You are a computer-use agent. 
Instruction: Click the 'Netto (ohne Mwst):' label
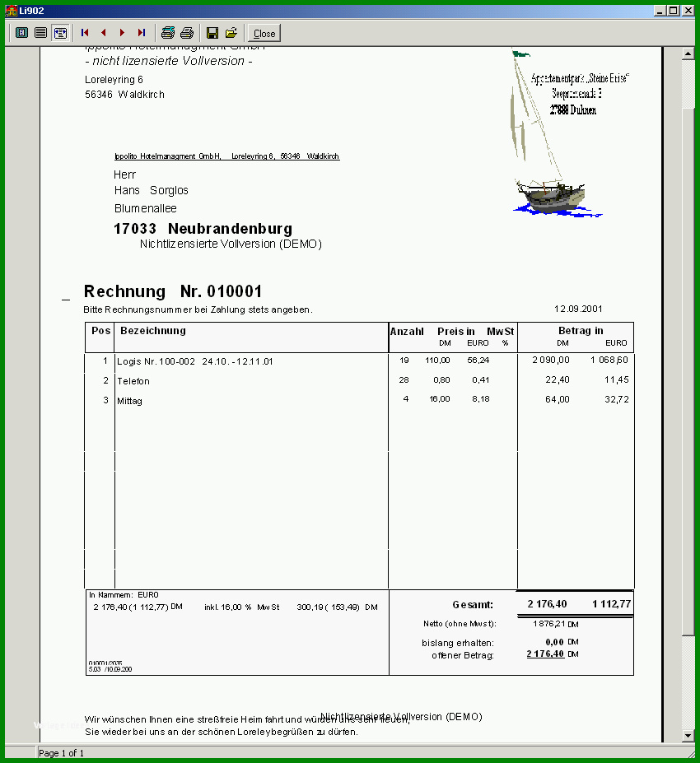(460, 624)
